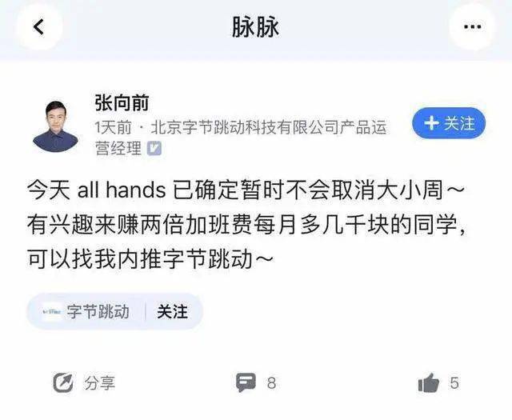The image size is (512, 420).
Task: Tap the like count 5
Action: click(x=454, y=382)
